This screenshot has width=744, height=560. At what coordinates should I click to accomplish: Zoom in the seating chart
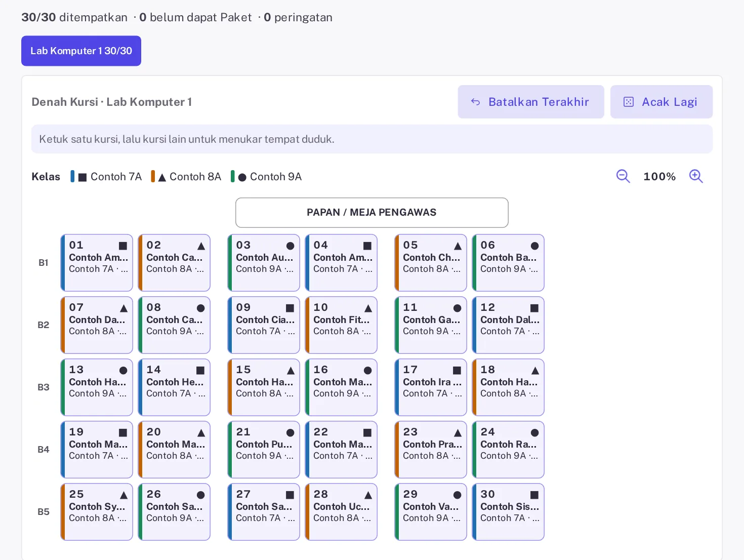tap(696, 176)
